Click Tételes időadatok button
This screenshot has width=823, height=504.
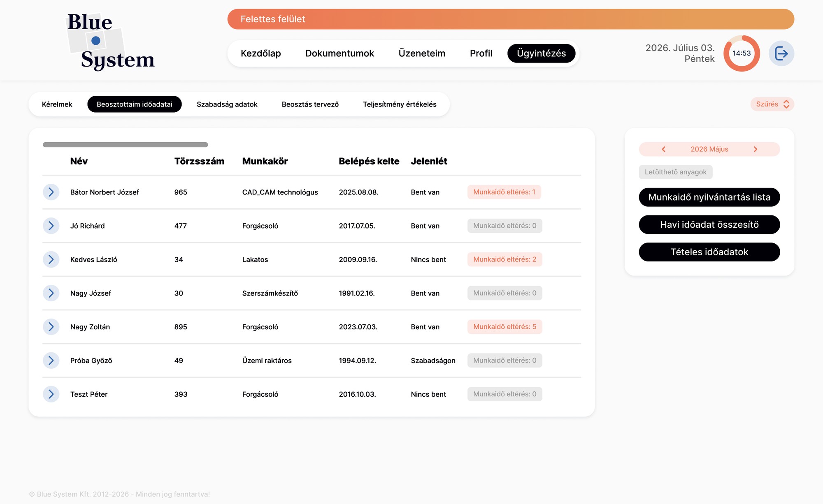click(709, 252)
